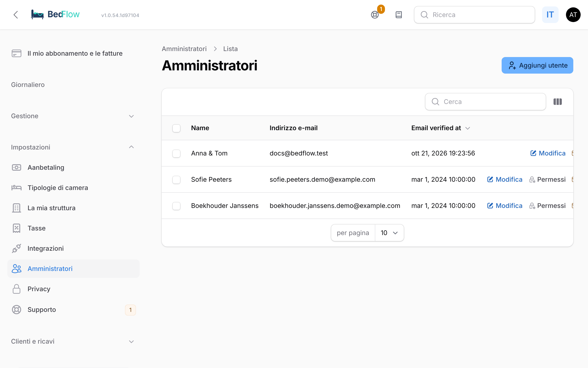588x368 pixels.
Task: Collapse the Impostazioni sidebar section
Action: pos(73,147)
